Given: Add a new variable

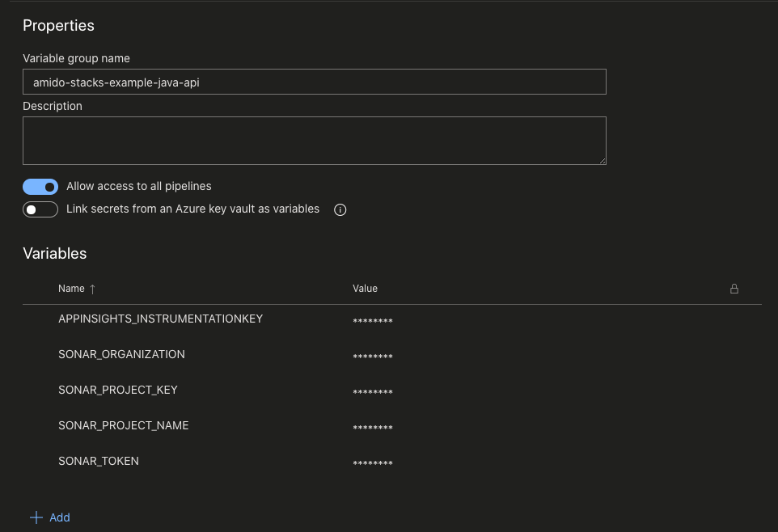Looking at the screenshot, I should point(50,517).
